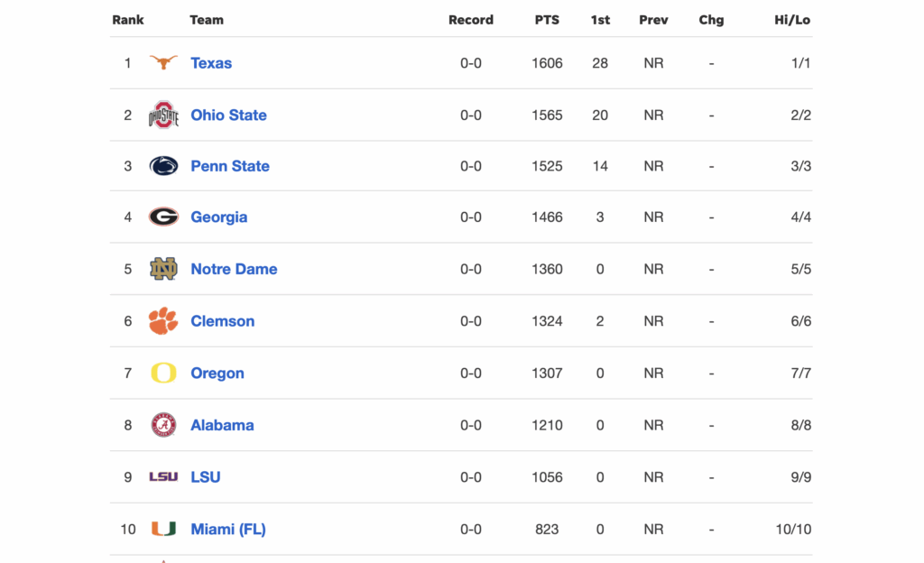
Task: Click the Miami Hurricanes U logo
Action: point(163,530)
